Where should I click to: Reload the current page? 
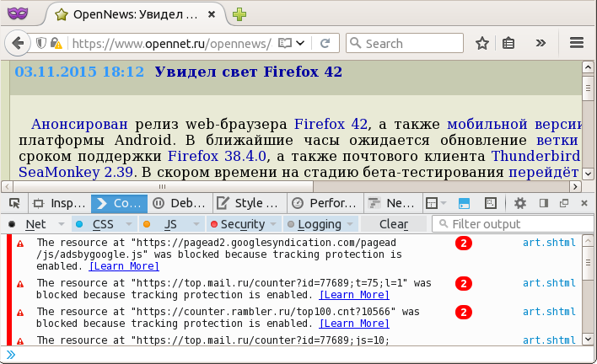[325, 43]
